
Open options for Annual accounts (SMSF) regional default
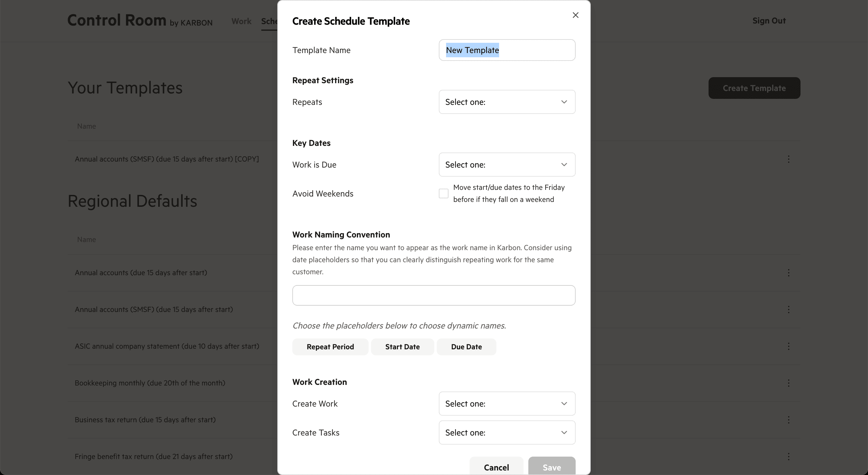[788, 309]
